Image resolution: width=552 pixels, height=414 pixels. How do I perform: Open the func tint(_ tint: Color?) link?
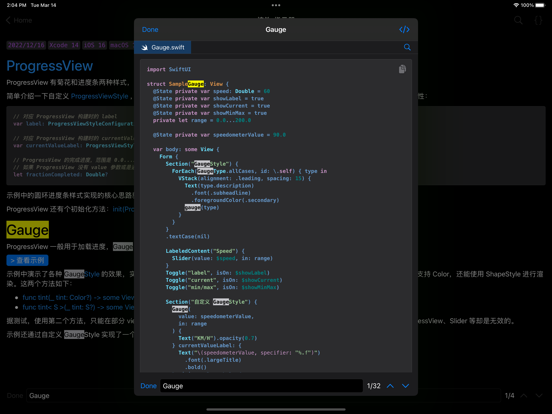coord(78,297)
